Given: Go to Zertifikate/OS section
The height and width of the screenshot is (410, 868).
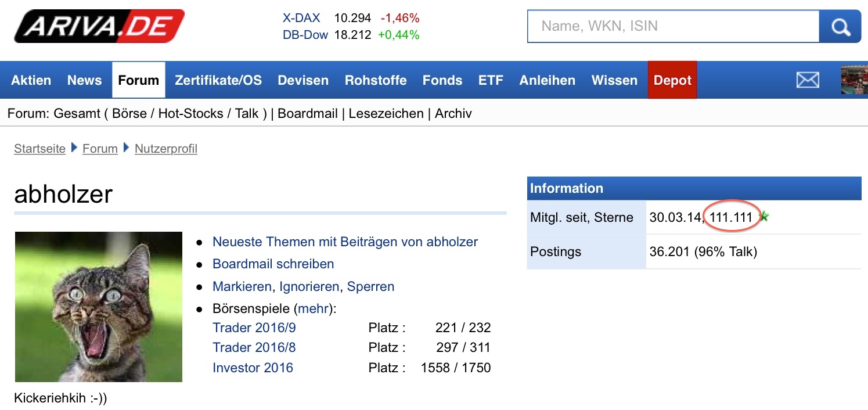Looking at the screenshot, I should (x=218, y=80).
